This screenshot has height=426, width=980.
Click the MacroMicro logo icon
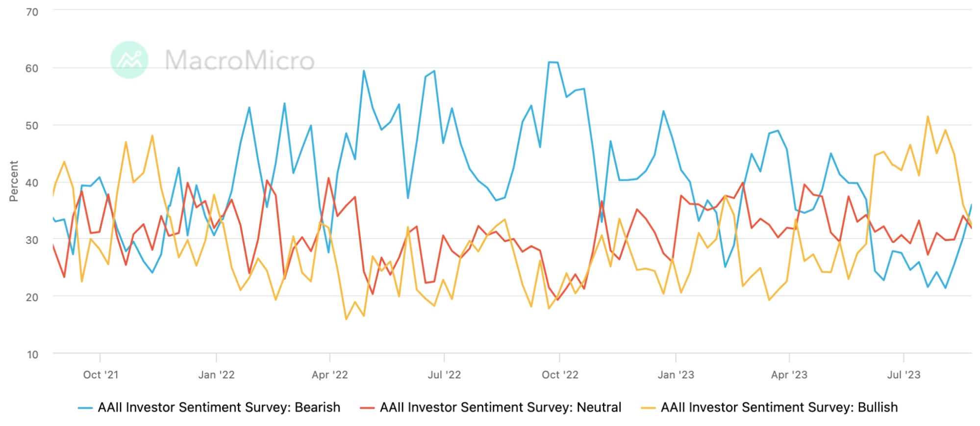tap(129, 60)
